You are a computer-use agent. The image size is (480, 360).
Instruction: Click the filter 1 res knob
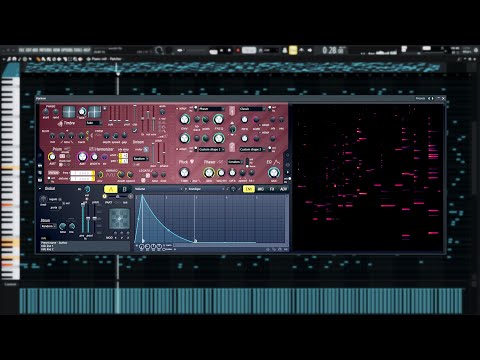pyautogui.click(x=244, y=120)
